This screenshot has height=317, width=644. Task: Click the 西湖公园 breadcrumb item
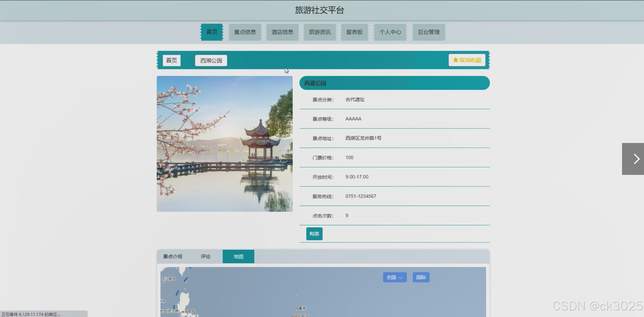(211, 60)
